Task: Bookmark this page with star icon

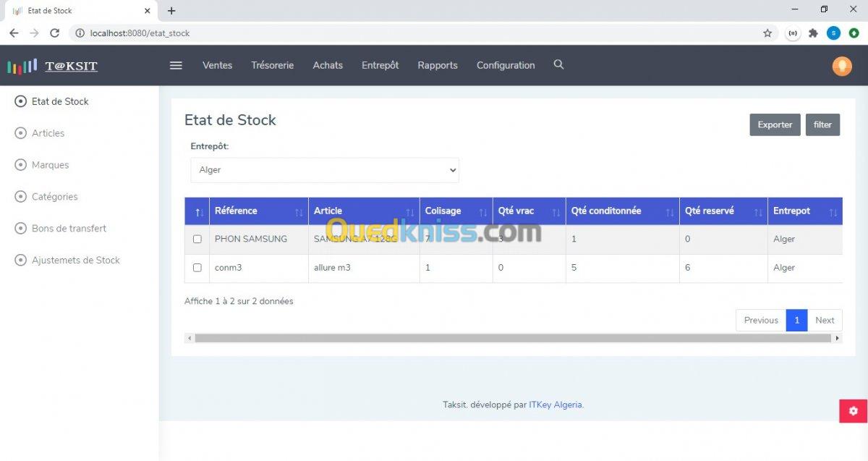Action: (767, 33)
